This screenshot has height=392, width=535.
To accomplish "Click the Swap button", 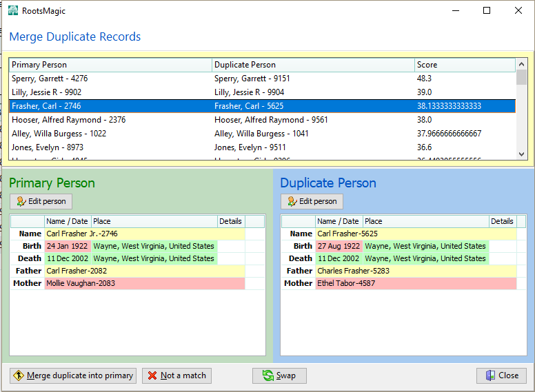I will pos(279,375).
